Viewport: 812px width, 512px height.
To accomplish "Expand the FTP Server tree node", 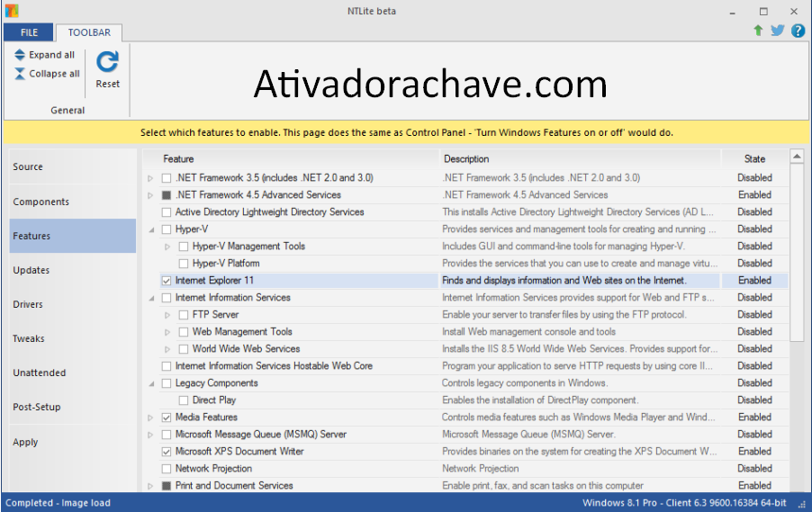I will [x=167, y=315].
